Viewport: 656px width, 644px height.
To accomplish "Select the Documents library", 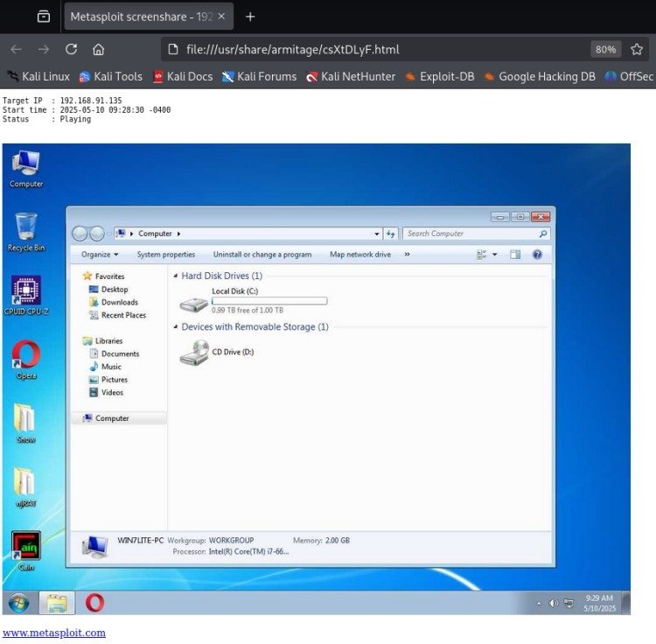I will point(115,353).
